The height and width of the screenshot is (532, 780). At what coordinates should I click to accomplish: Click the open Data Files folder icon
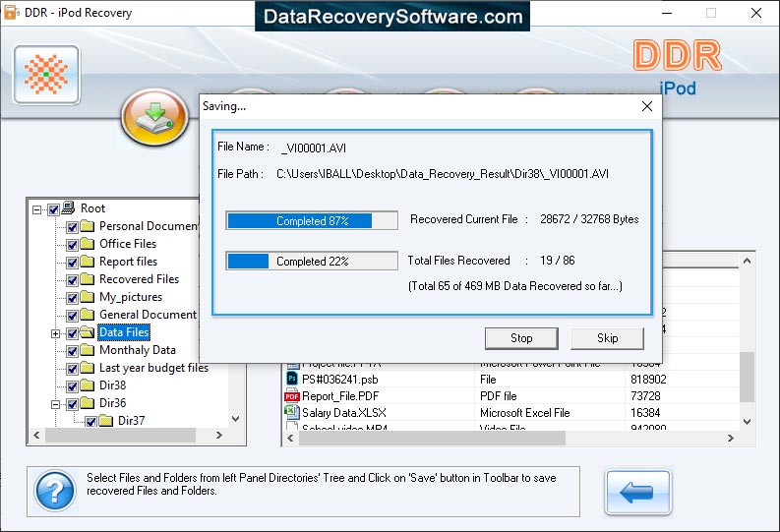[x=88, y=332]
